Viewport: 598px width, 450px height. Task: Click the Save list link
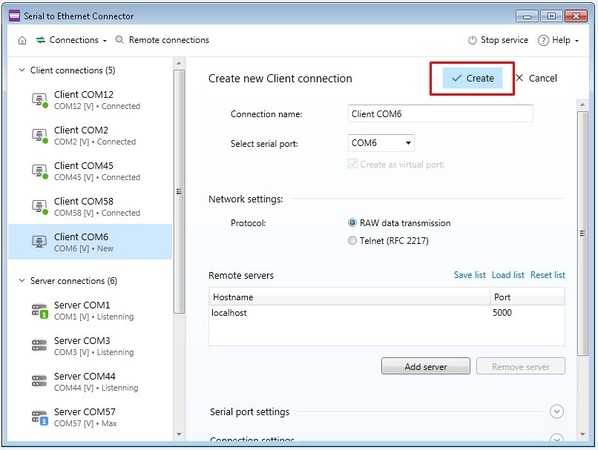(469, 275)
